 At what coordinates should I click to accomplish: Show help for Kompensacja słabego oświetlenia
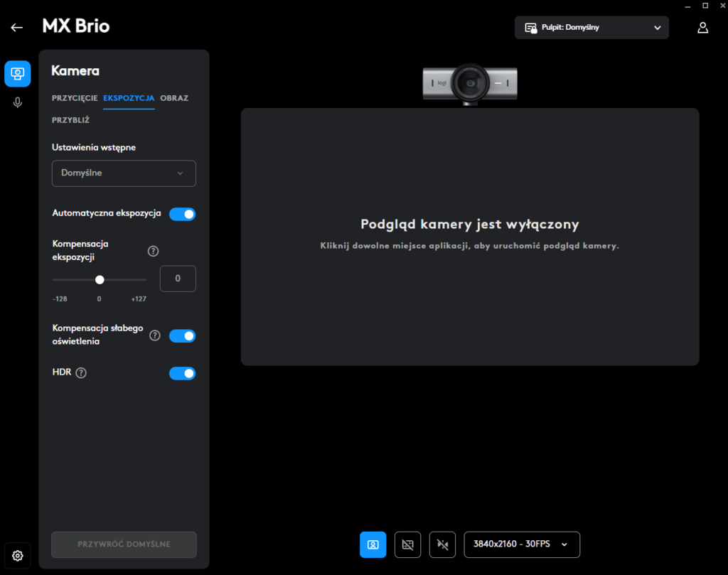pos(155,335)
